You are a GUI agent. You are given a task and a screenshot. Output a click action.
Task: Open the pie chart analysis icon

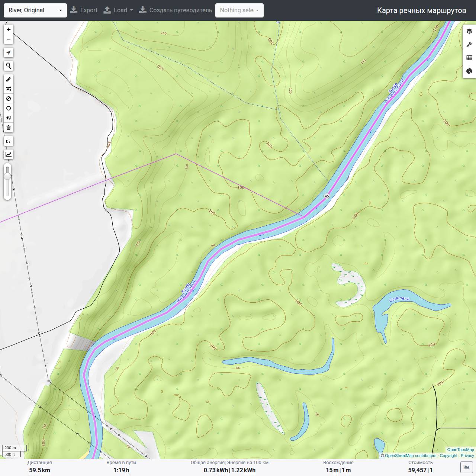[469, 71]
